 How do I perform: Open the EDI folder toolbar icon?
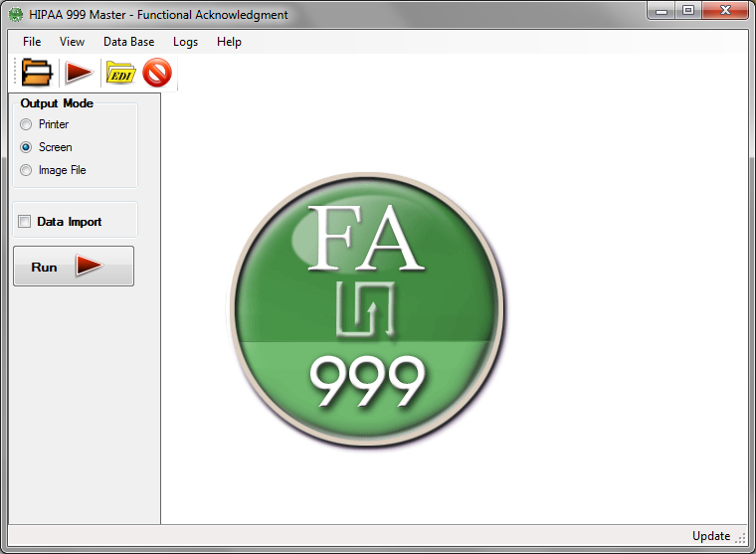[120, 73]
